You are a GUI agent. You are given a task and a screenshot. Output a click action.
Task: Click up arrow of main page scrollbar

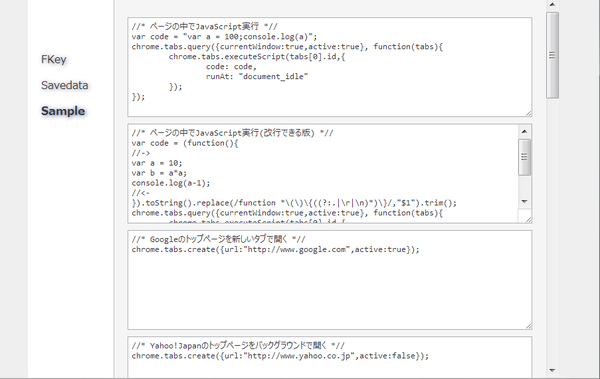[552, 5]
